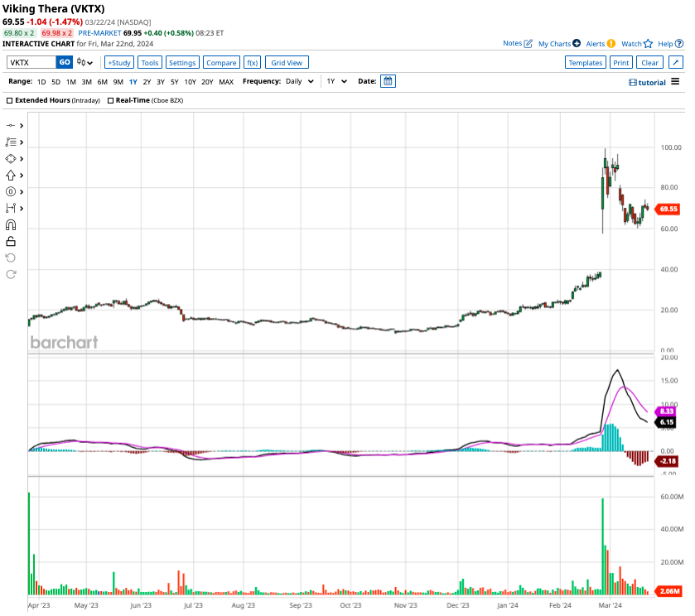Click the lock drawings icon

point(11,241)
